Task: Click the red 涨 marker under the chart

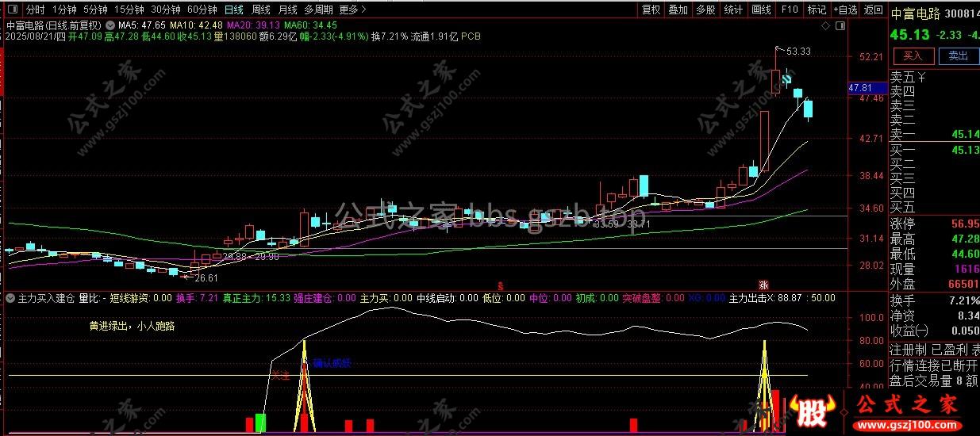Action: (x=763, y=285)
